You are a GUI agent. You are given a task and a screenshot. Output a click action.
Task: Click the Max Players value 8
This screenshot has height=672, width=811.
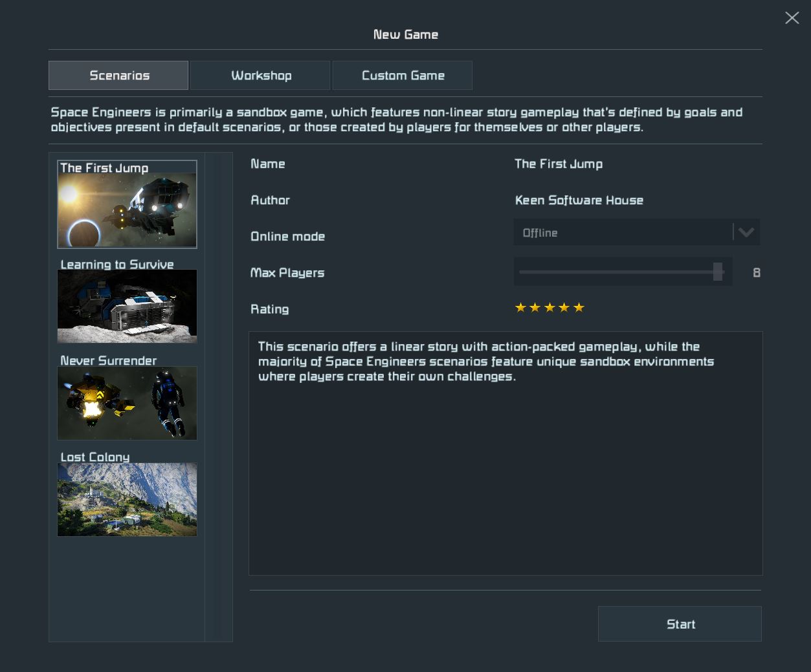757,272
